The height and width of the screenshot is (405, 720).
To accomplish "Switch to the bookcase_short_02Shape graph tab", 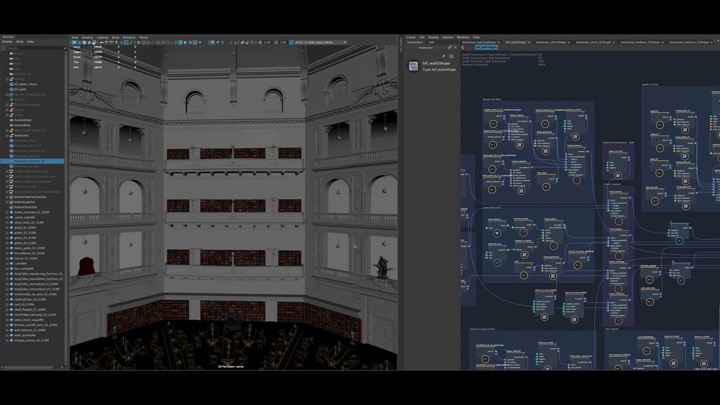I will click(592, 42).
